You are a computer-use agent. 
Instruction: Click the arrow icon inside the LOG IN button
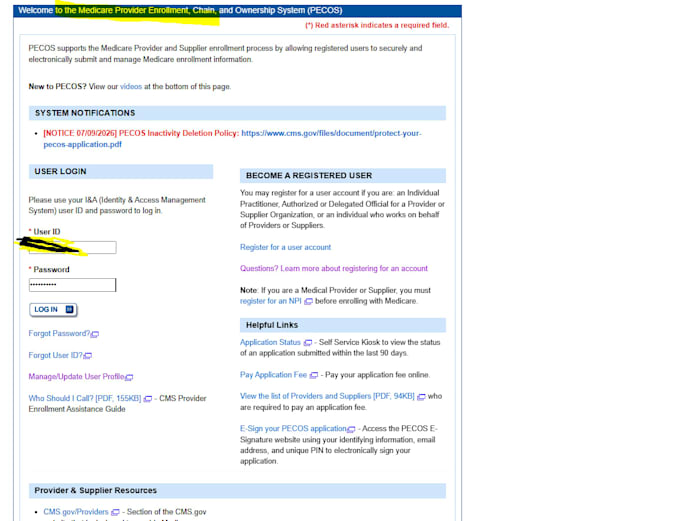[69, 309]
